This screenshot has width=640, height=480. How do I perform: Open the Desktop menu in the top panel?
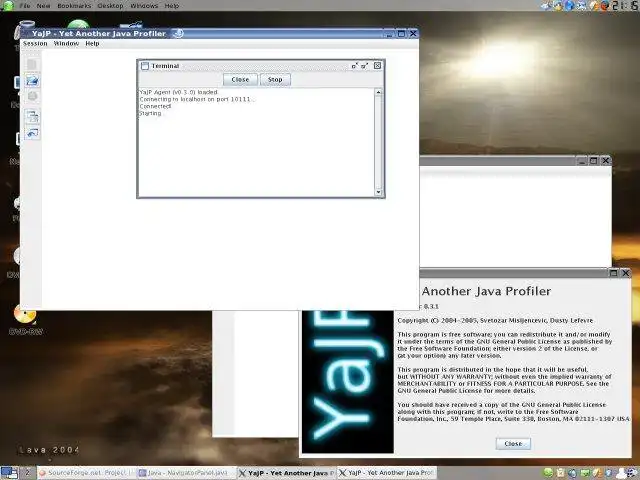point(111,6)
